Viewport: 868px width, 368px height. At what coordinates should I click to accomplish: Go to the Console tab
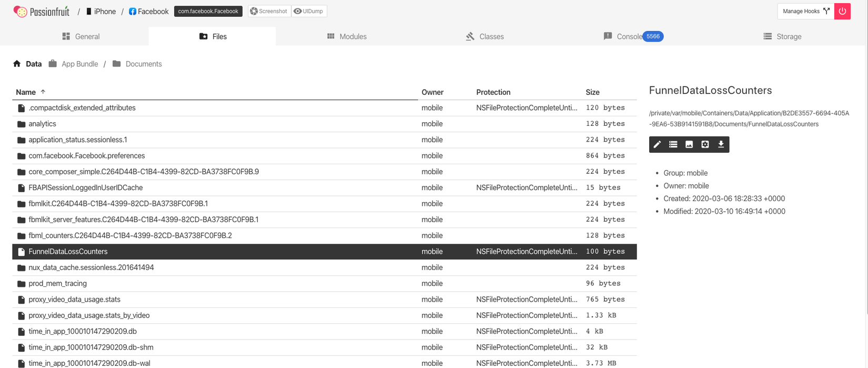[x=629, y=36]
